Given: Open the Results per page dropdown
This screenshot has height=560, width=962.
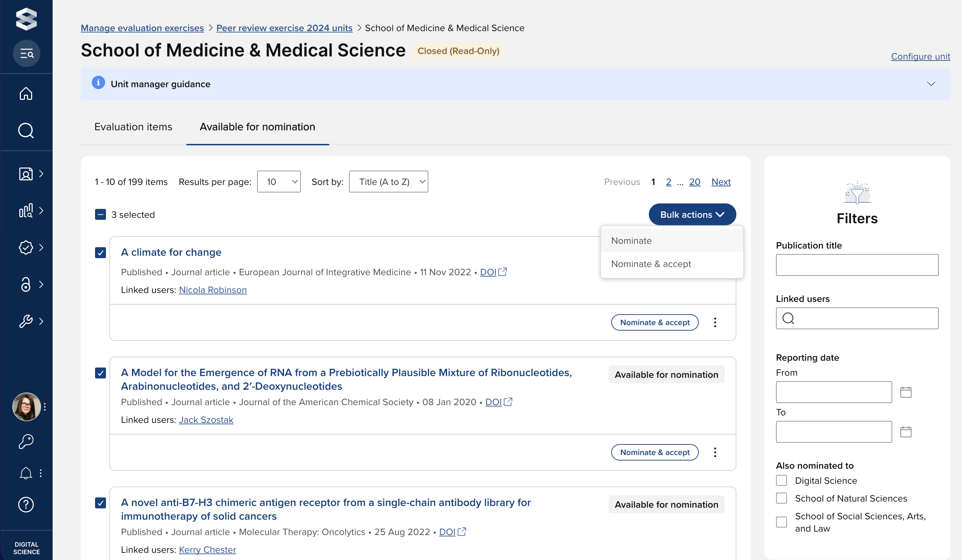Looking at the screenshot, I should [x=279, y=182].
